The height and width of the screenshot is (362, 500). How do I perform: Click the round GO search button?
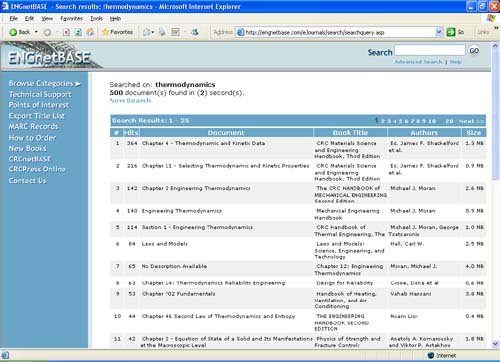[x=474, y=51]
